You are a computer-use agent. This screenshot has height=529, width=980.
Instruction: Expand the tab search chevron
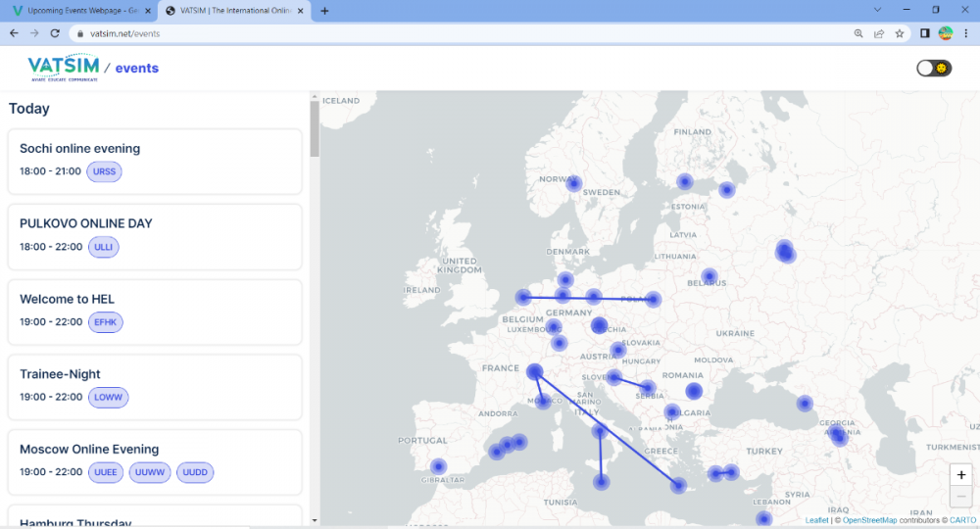point(876,10)
